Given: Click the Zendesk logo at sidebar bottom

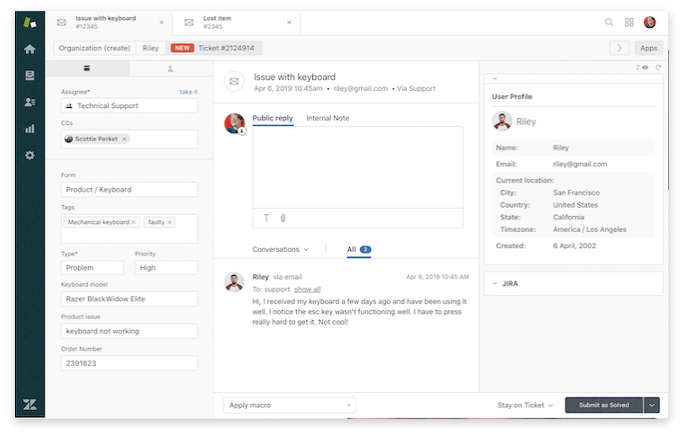Looking at the screenshot, I should (x=30, y=404).
